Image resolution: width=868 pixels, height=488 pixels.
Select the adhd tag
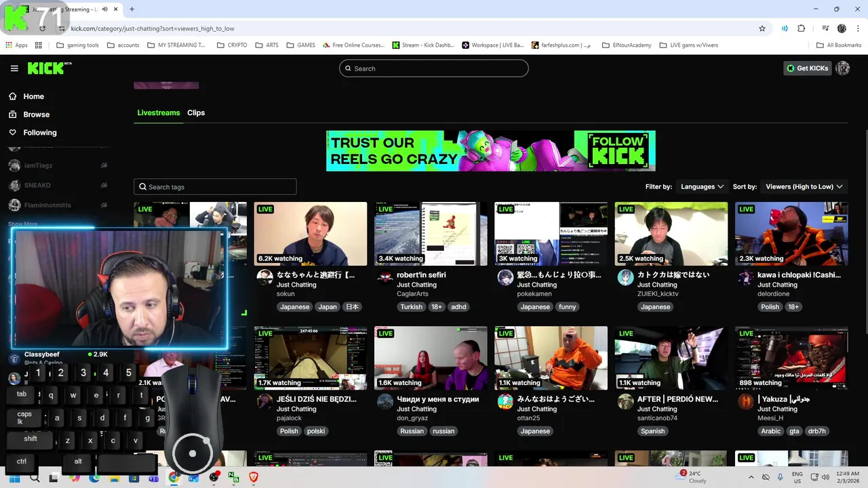(458, 307)
